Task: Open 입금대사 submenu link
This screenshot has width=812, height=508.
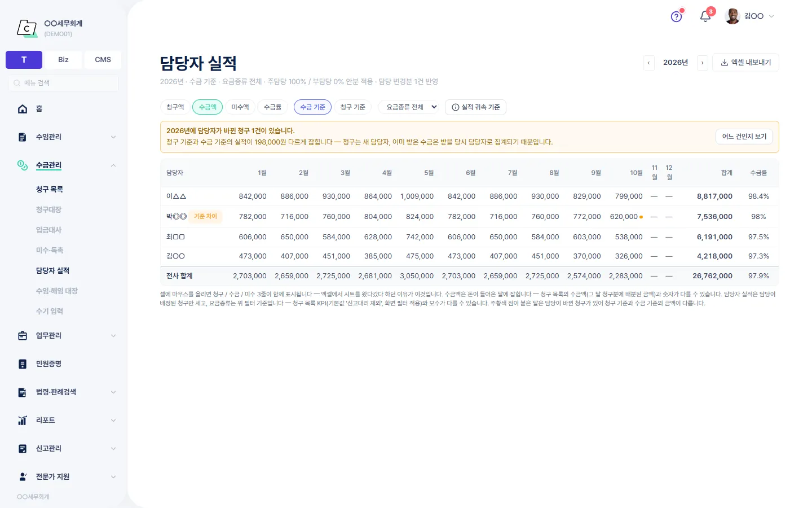Action: (48, 230)
